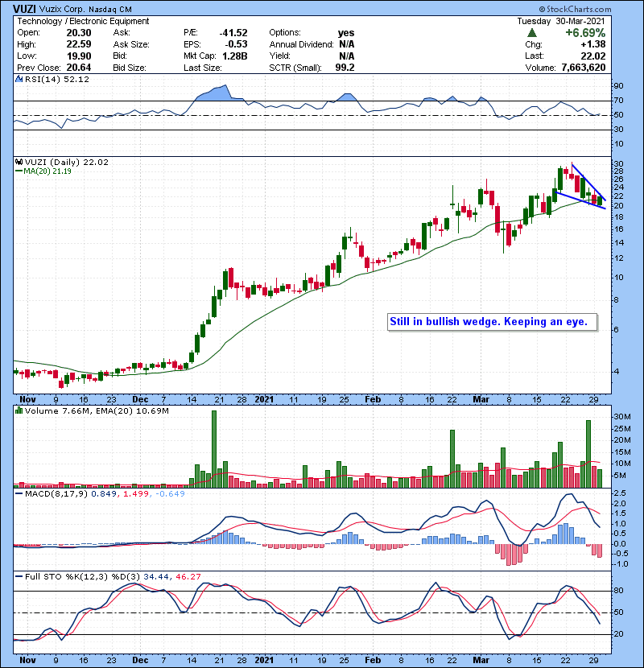Click the RSI(14) indicator icon

(19, 79)
